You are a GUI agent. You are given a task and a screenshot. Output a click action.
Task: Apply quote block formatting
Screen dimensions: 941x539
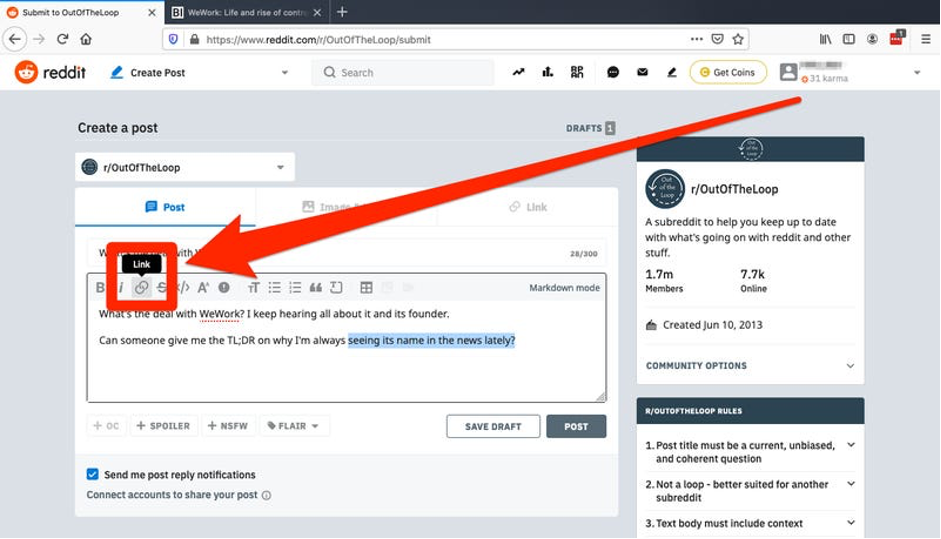[x=315, y=288]
